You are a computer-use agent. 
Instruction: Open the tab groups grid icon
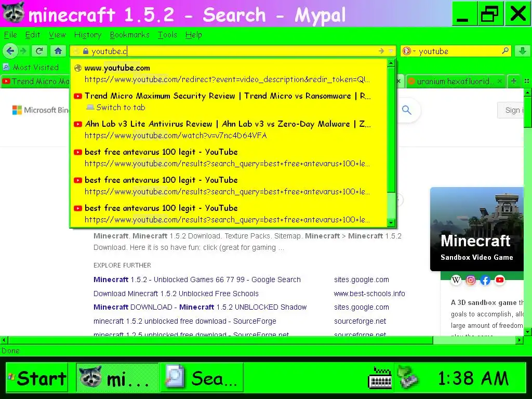[527, 81]
